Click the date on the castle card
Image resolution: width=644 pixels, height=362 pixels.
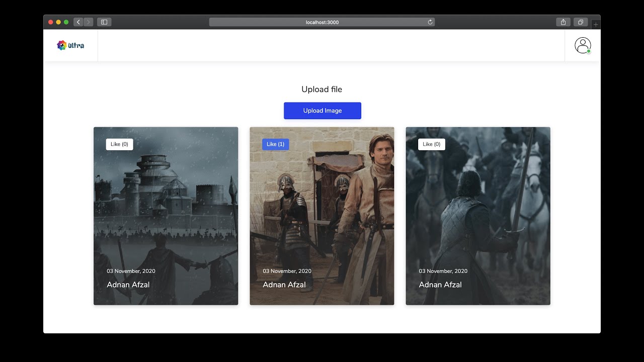[131, 271]
